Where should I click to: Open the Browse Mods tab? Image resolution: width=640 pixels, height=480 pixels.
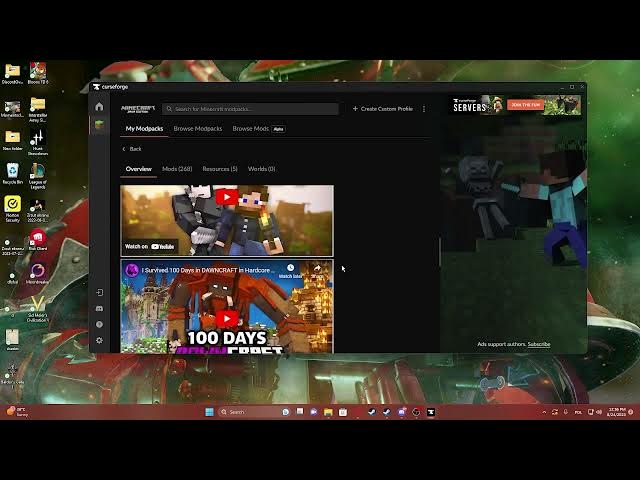(251, 129)
